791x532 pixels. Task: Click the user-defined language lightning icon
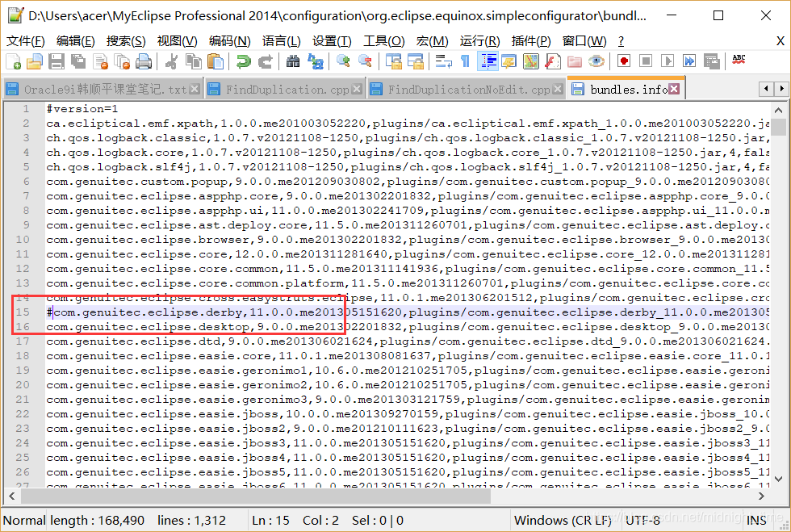coord(509,61)
